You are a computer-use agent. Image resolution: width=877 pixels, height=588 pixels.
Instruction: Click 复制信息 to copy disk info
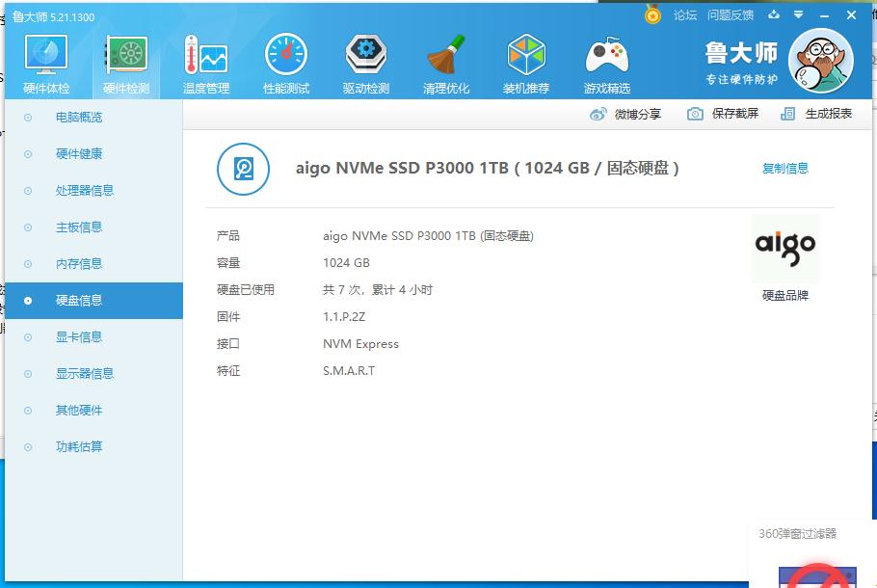(784, 169)
